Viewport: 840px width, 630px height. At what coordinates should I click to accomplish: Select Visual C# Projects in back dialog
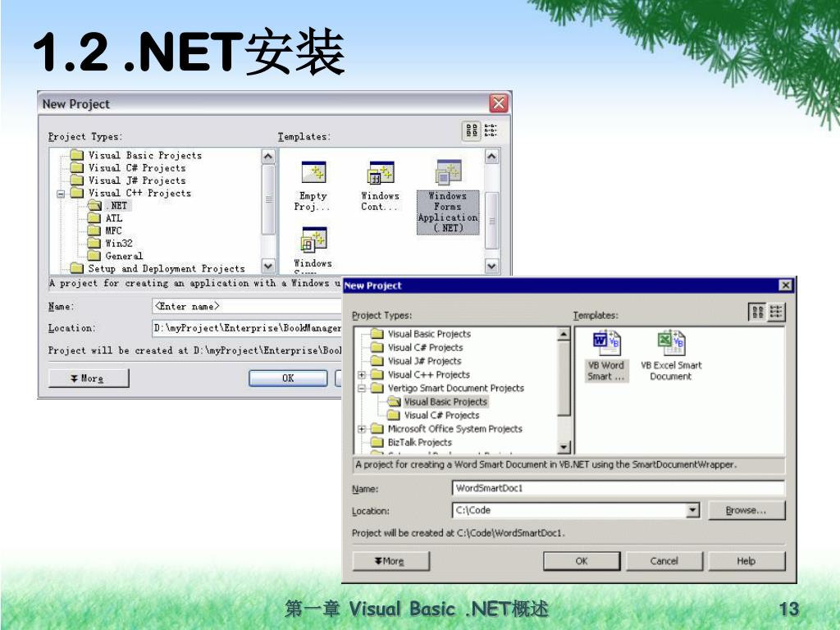pos(129,167)
